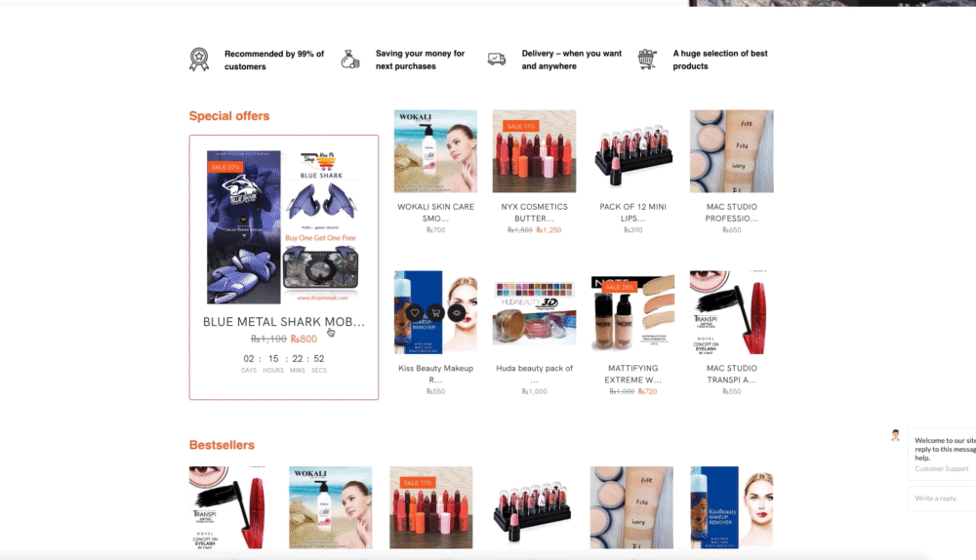Click the money bag savings icon

(350, 60)
